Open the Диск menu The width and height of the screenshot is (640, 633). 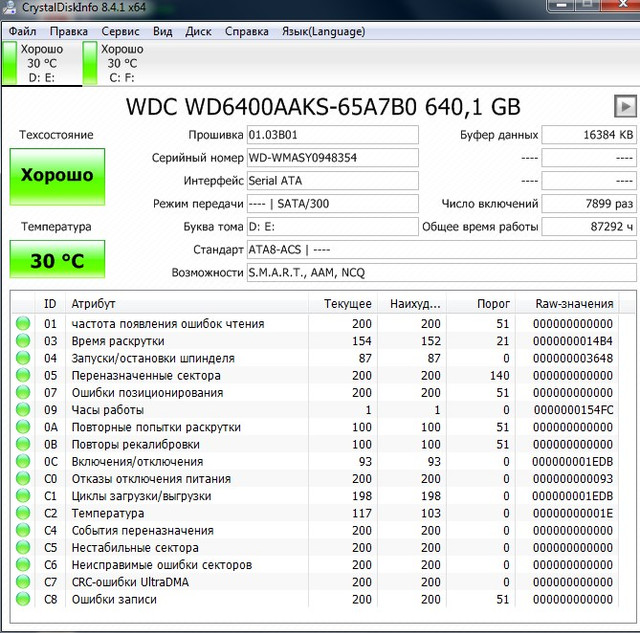coord(198,31)
